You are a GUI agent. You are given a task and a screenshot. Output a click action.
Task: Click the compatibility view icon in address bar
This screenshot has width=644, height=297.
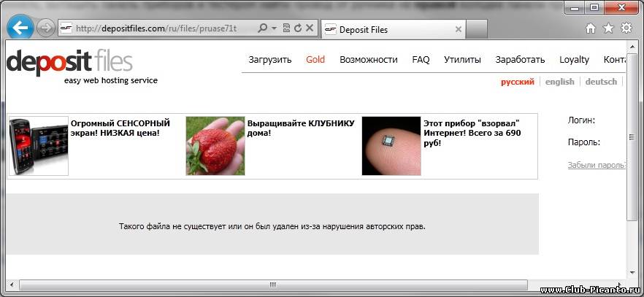pos(287,28)
